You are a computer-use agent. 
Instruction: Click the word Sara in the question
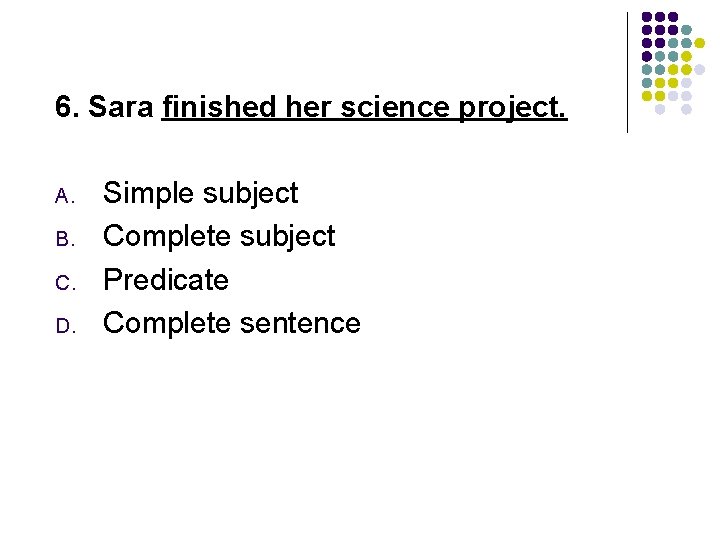121,107
